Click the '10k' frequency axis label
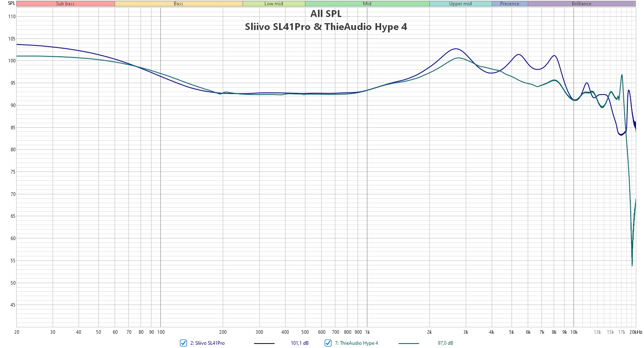 (574, 332)
